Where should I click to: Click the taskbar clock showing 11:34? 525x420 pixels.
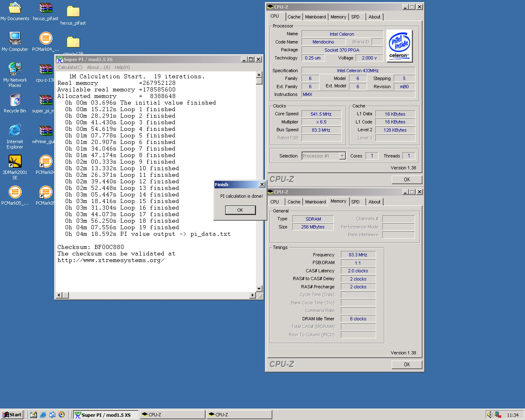point(513,415)
